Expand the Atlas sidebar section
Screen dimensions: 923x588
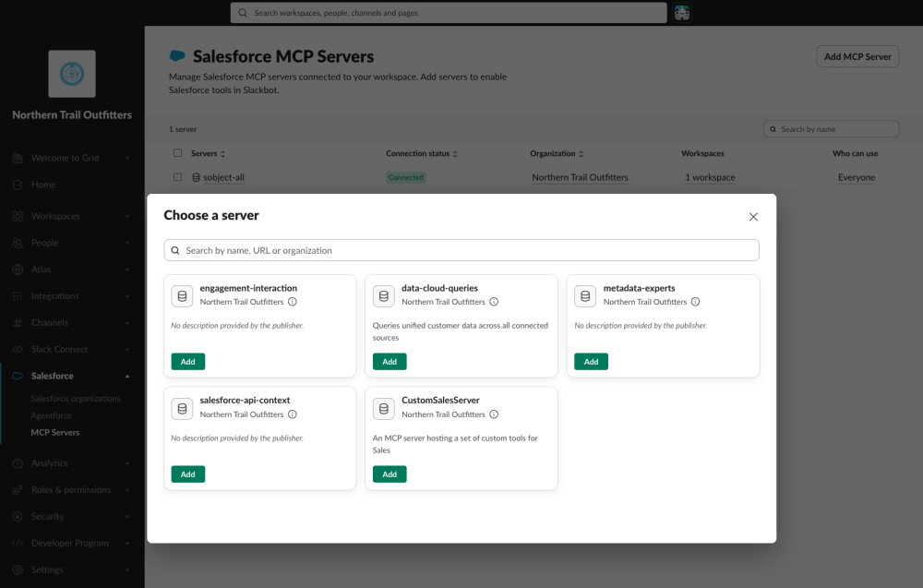click(x=127, y=269)
